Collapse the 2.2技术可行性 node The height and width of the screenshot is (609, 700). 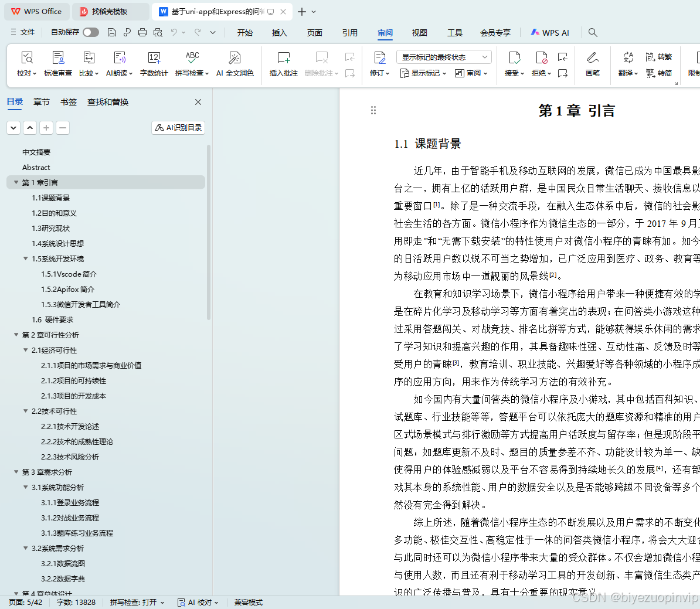pyautogui.click(x=25, y=411)
